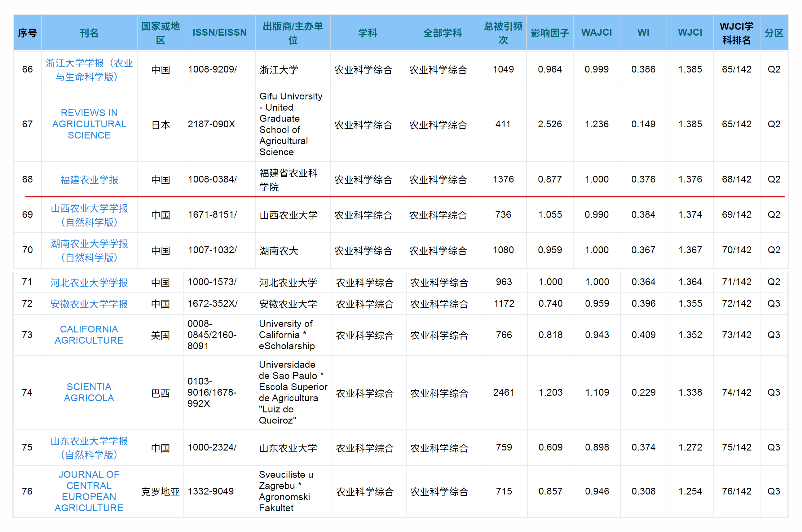Click the WJCI column header
The image size is (802, 532).
[690, 33]
